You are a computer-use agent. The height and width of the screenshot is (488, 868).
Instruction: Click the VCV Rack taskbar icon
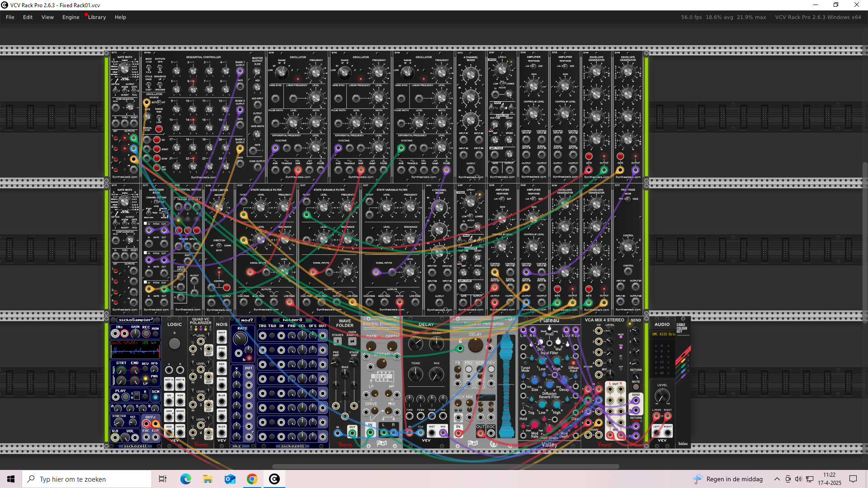[x=274, y=479]
